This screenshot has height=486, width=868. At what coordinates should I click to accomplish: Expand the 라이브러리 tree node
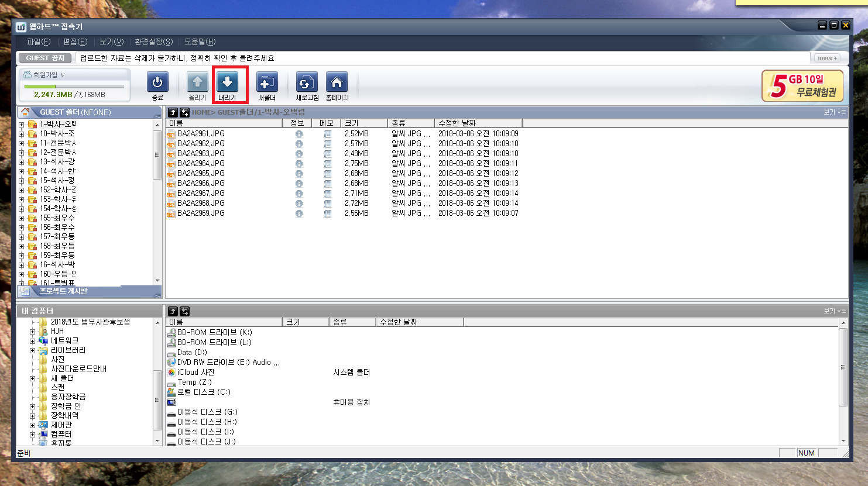[x=32, y=350]
